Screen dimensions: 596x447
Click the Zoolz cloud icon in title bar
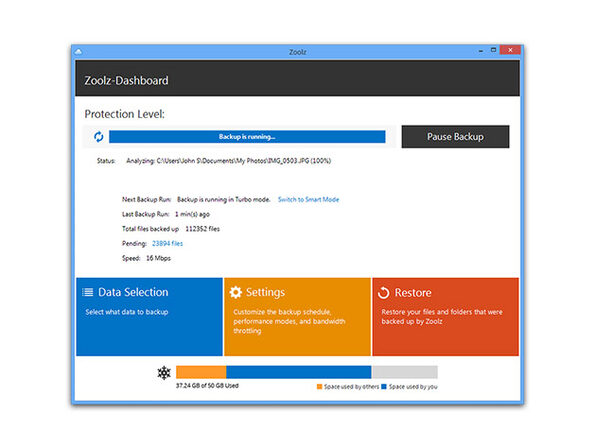pyautogui.click(x=78, y=52)
